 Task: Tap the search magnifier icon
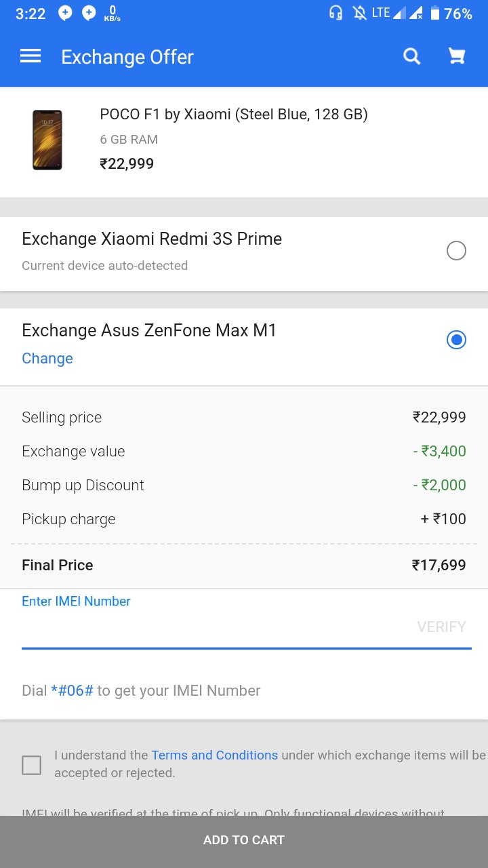412,56
